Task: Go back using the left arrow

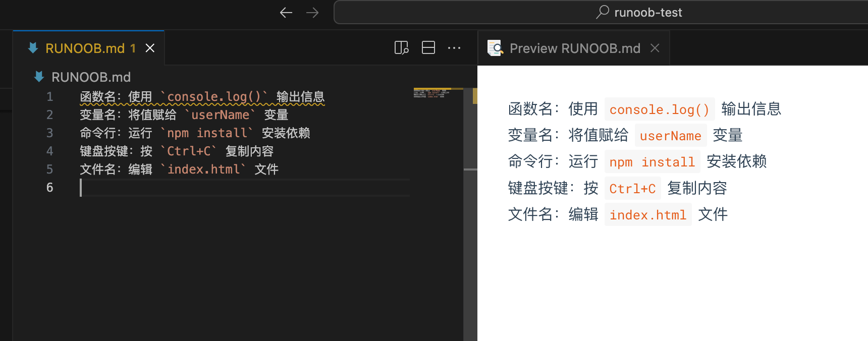Action: [x=286, y=13]
